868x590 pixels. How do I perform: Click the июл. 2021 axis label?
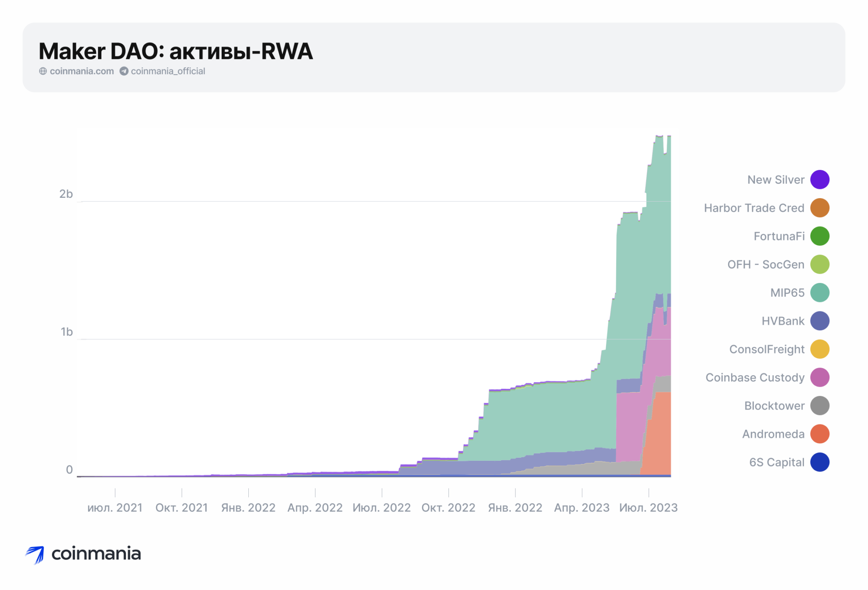pyautogui.click(x=115, y=508)
